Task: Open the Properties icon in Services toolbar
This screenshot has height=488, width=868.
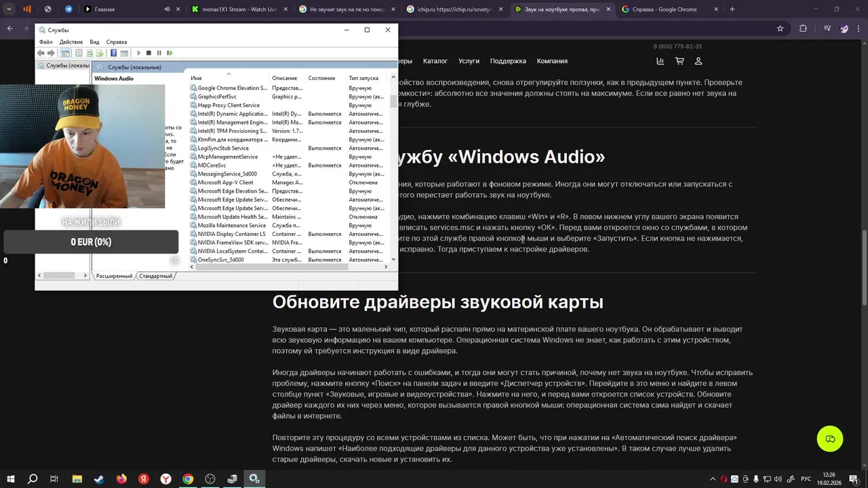Action: point(79,53)
